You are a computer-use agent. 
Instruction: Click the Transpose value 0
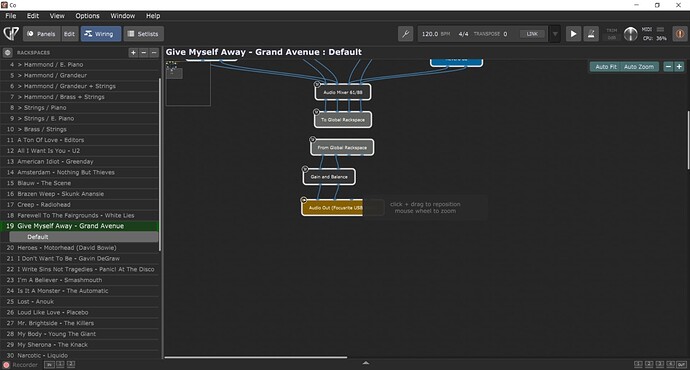click(505, 34)
